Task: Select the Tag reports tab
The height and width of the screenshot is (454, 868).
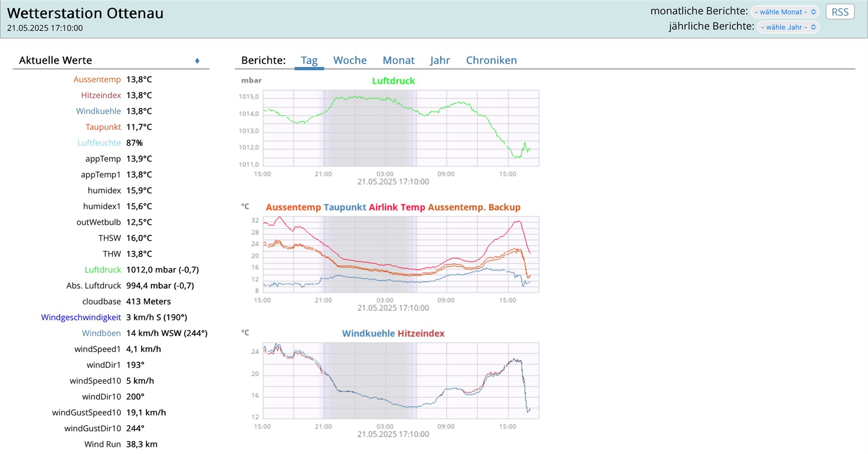Action: pos(309,61)
